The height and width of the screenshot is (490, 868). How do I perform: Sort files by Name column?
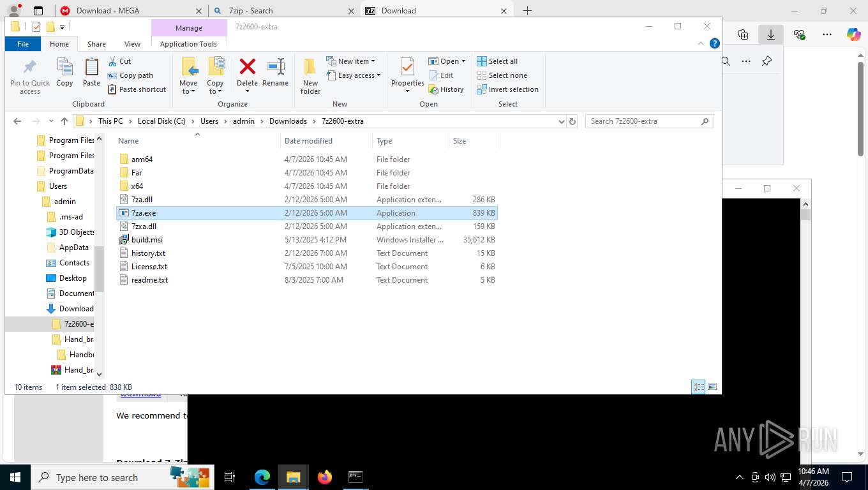(198, 141)
